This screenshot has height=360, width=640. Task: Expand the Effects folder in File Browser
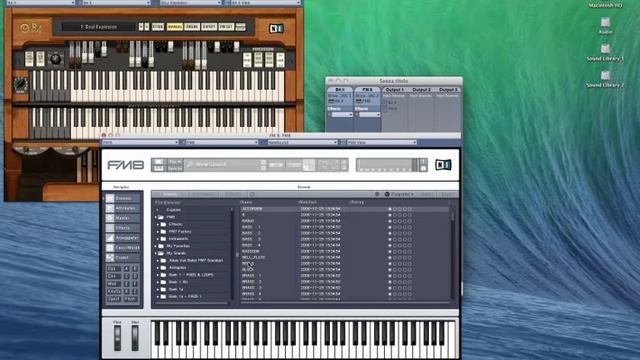pos(158,224)
